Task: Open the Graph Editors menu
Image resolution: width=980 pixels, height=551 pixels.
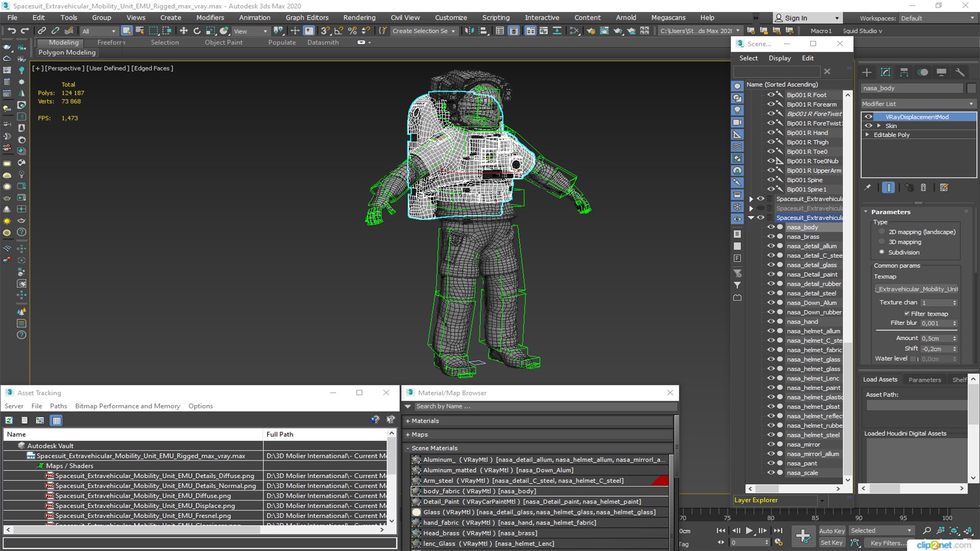Action: click(307, 17)
